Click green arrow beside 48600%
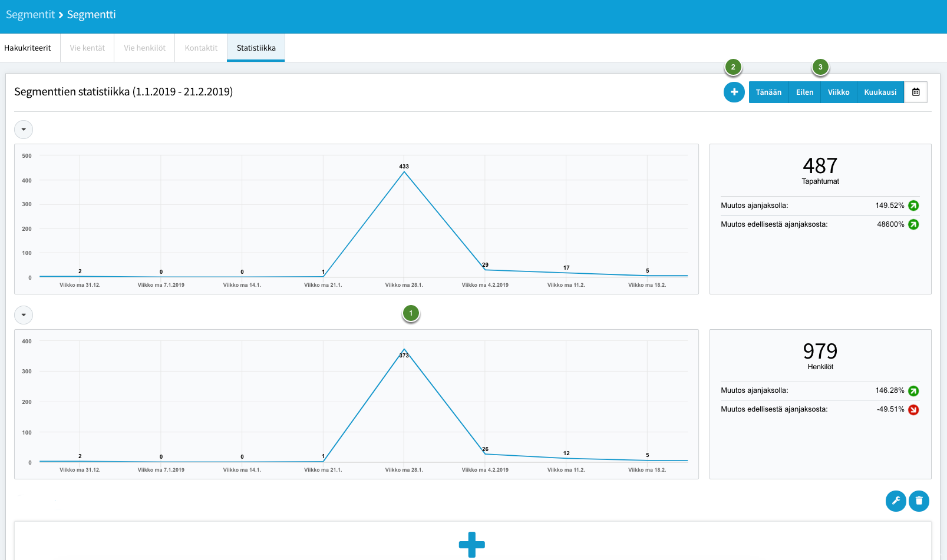947x560 pixels. coord(913,224)
